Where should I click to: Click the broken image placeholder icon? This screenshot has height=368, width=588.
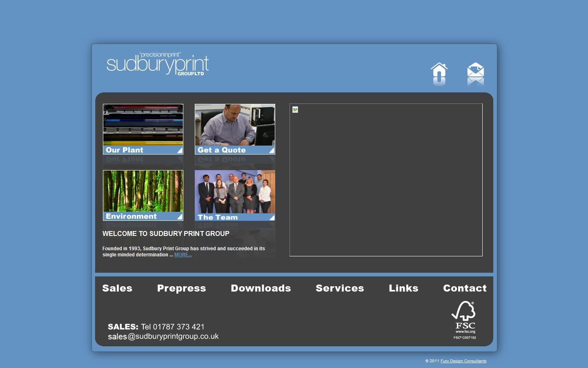click(x=294, y=109)
